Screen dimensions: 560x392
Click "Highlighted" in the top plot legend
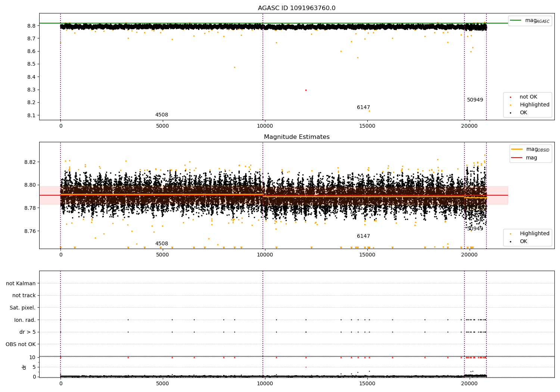coord(534,105)
